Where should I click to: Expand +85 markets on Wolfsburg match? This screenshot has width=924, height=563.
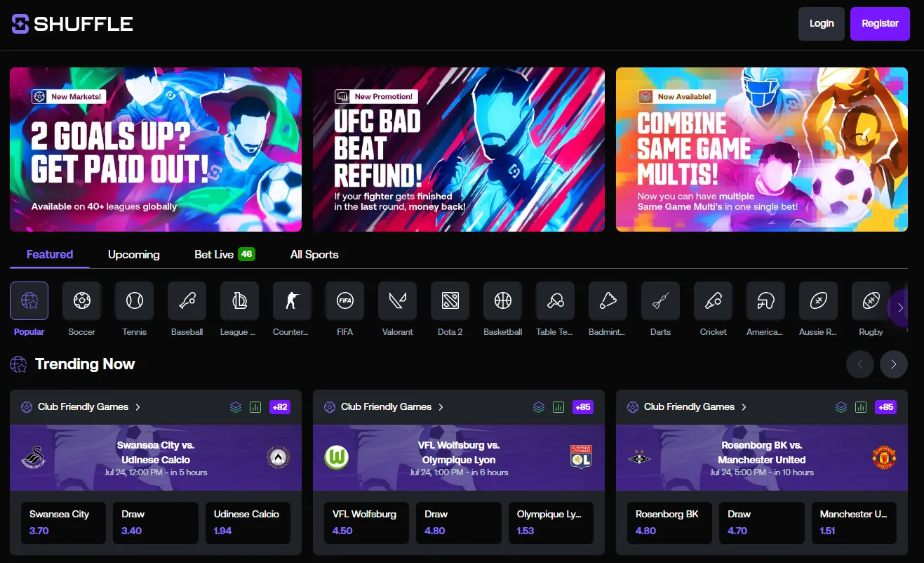(583, 407)
